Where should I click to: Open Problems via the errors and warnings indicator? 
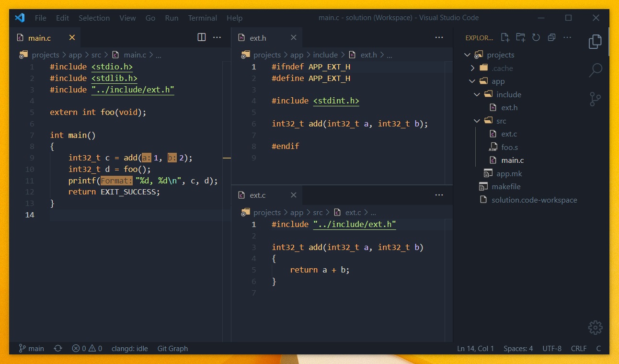pyautogui.click(x=86, y=348)
